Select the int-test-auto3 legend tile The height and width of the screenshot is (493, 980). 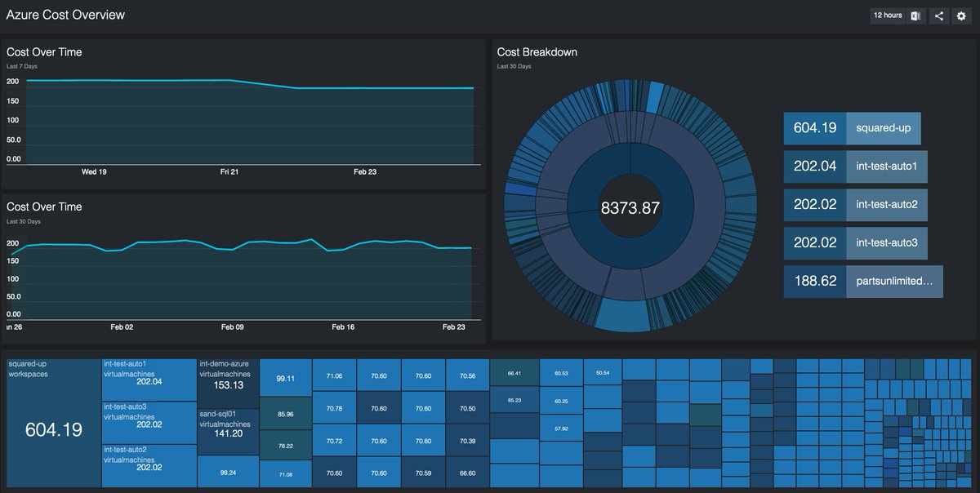pyautogui.click(x=855, y=243)
